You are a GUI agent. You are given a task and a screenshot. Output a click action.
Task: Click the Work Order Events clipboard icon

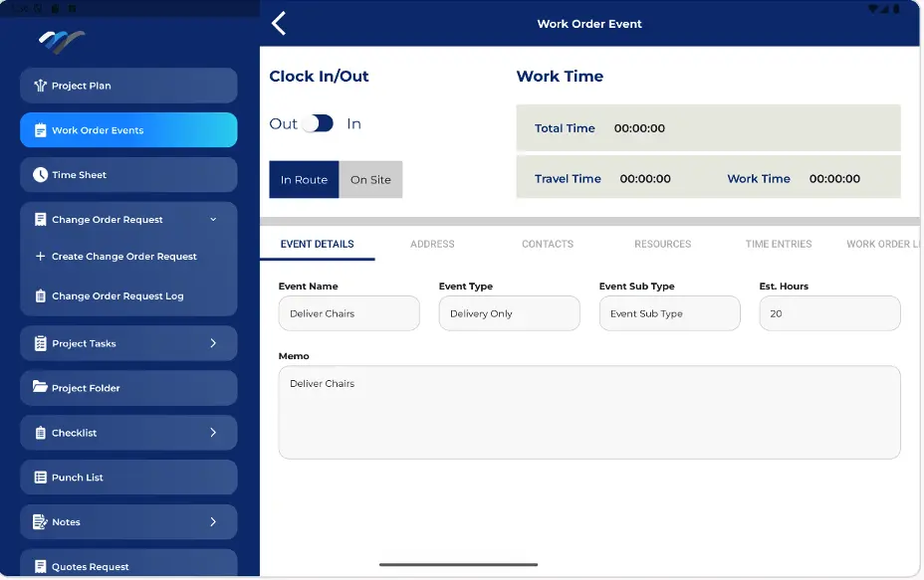coord(40,130)
